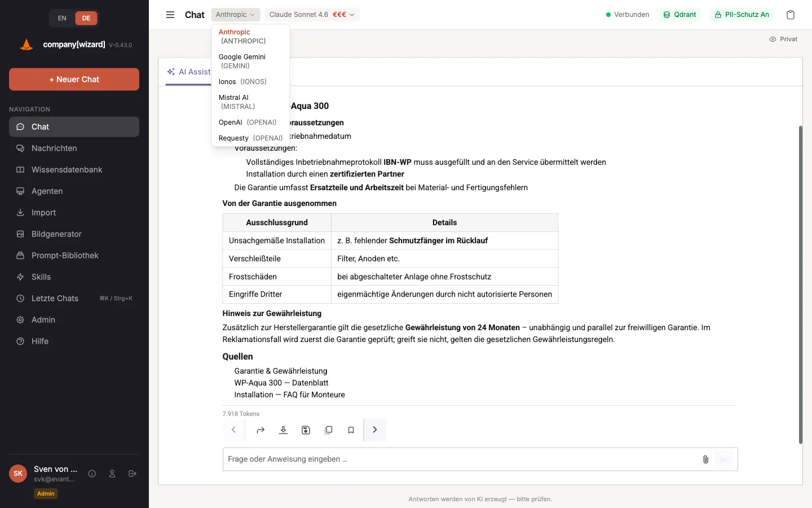Open the info icon beside the user name
812x508 pixels.
point(92,474)
